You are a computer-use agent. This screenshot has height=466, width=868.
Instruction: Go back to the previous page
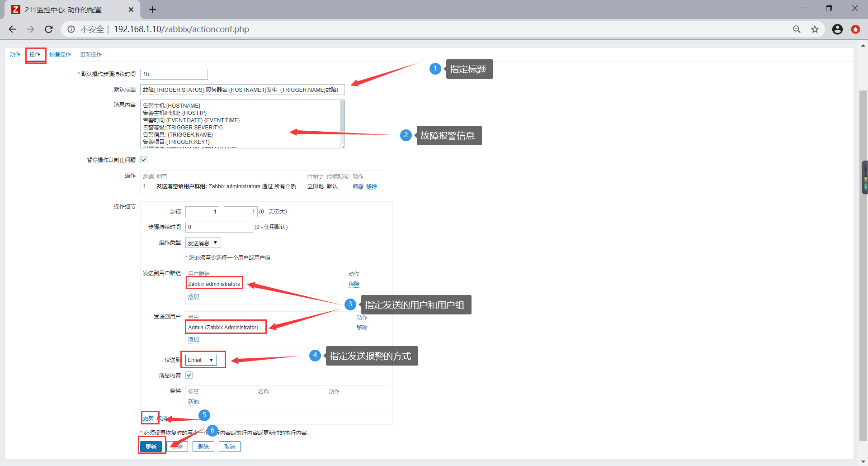[x=12, y=29]
